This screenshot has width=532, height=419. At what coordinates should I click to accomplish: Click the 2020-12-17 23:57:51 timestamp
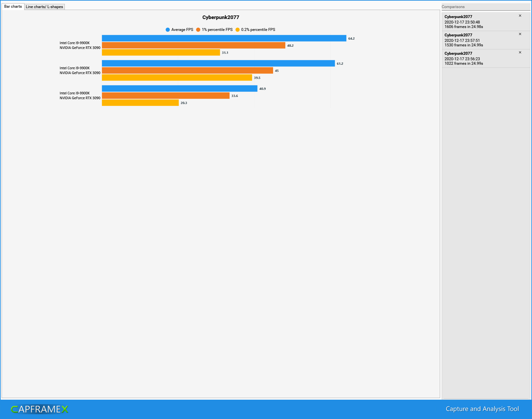tap(462, 41)
